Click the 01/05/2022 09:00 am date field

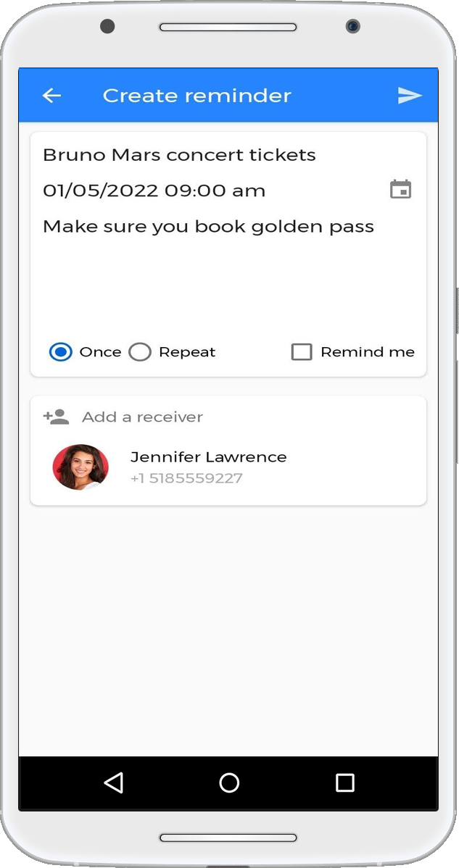tap(154, 191)
